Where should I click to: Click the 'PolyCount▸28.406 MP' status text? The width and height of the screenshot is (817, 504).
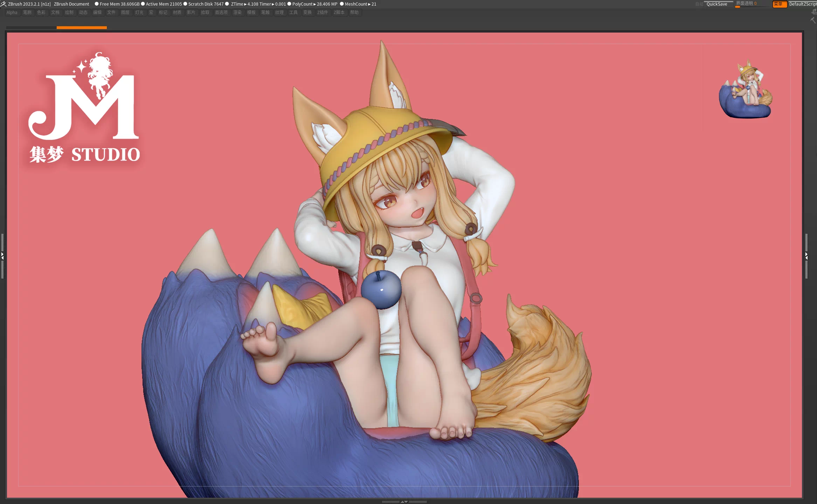point(315,4)
